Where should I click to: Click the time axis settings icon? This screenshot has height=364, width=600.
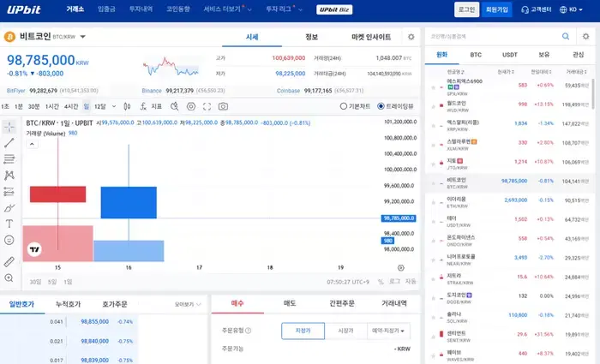pyautogui.click(x=400, y=267)
